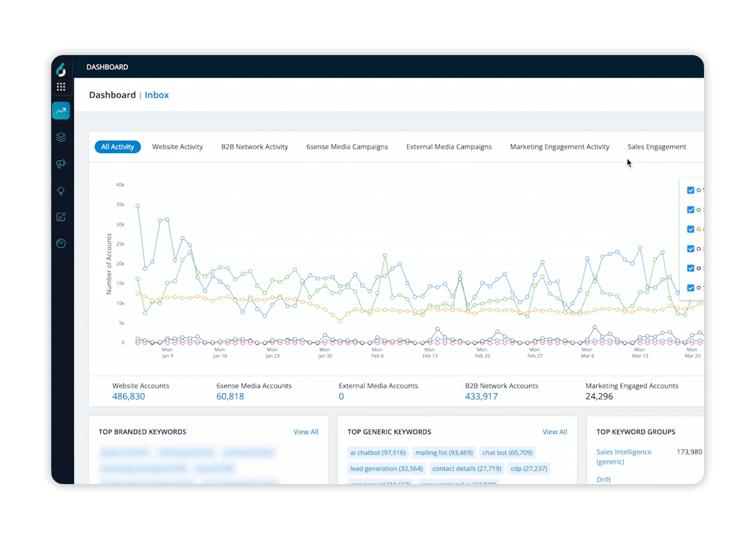The width and height of the screenshot is (756, 540).
Task: Switch to the Inbox view
Action: coord(157,95)
